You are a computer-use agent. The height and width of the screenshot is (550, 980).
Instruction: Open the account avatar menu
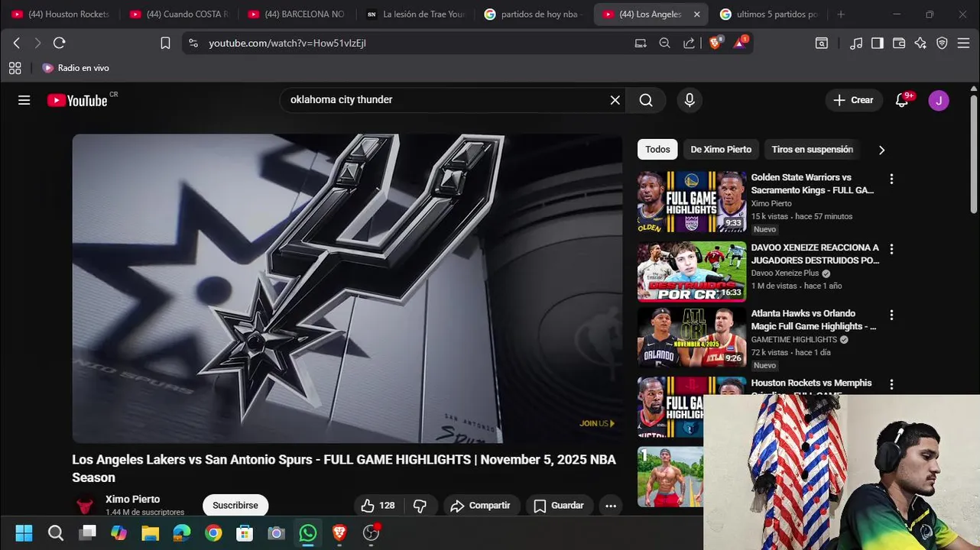pyautogui.click(x=939, y=100)
